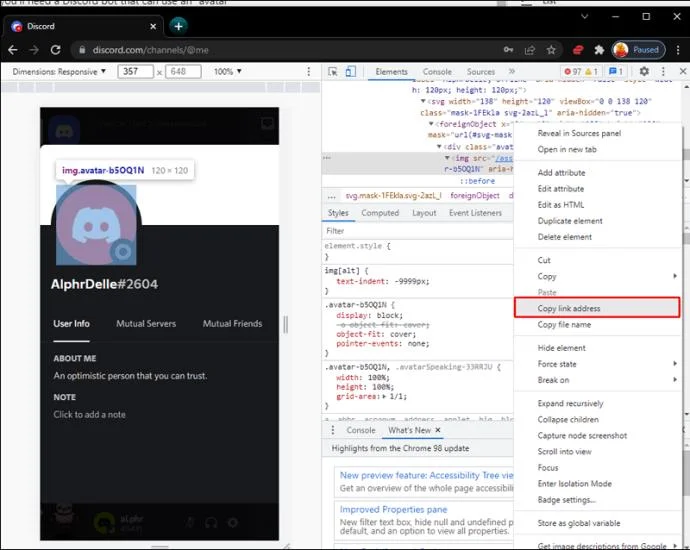690x550 pixels.
Task: Click the password key icon in address bar
Action: tap(508, 50)
